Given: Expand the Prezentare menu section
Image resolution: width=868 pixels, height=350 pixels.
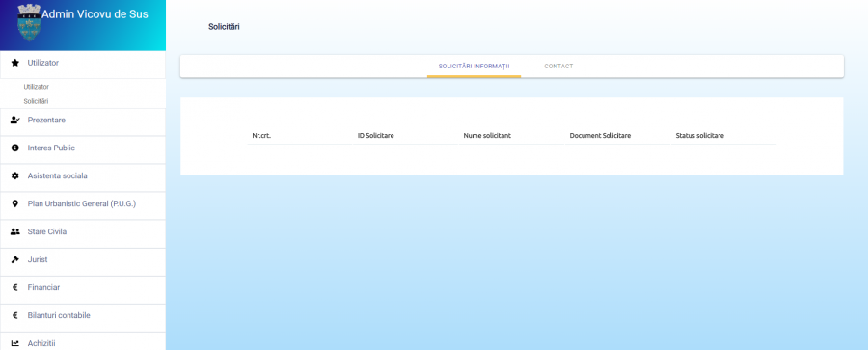Looking at the screenshot, I should (83, 121).
